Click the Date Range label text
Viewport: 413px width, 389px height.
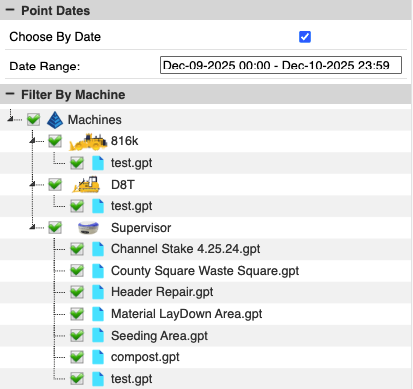point(45,66)
